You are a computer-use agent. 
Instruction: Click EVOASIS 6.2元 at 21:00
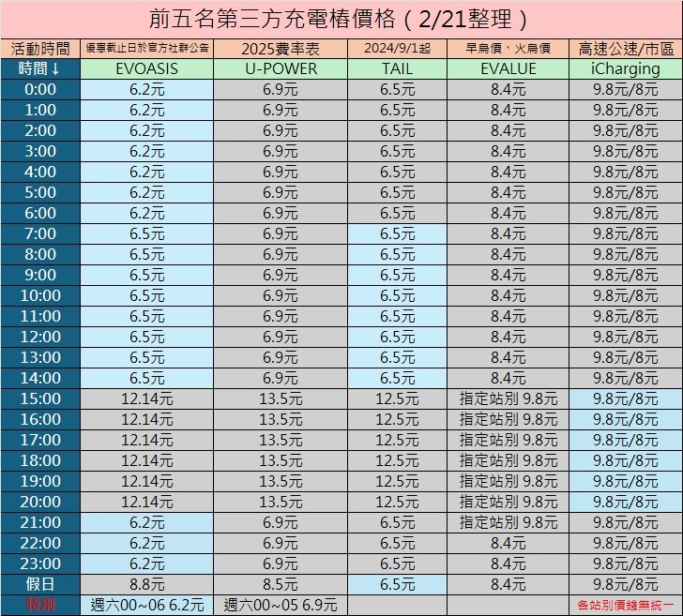pos(146,522)
